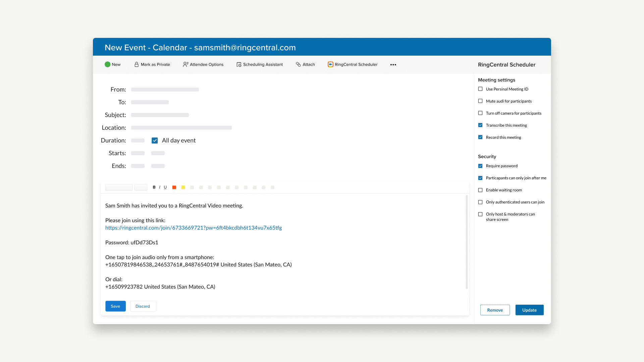Open the RingCentral meeting join link

(194, 228)
